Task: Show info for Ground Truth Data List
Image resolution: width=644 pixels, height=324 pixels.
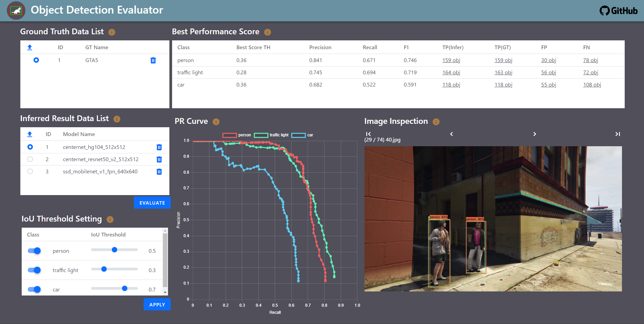Action: [112, 32]
